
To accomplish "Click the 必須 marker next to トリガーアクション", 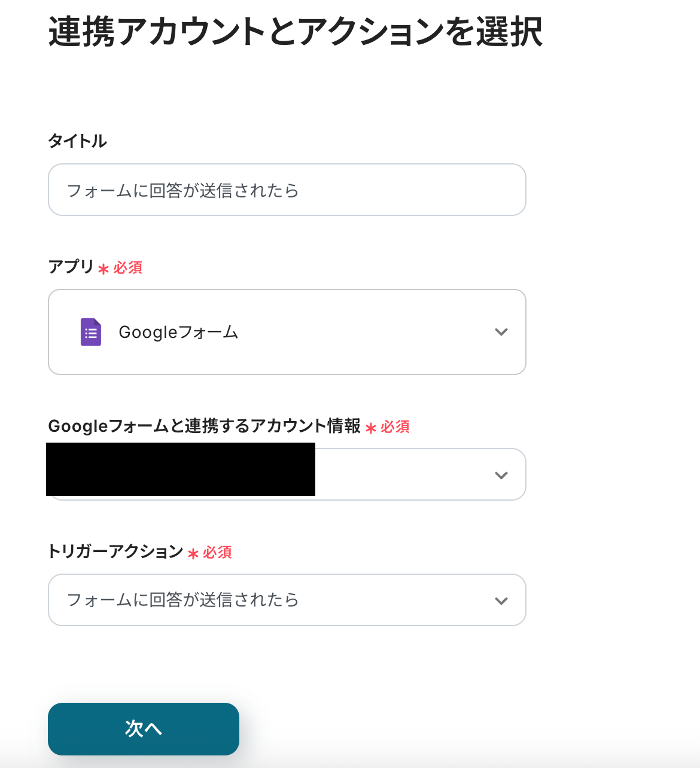I will pyautogui.click(x=217, y=552).
